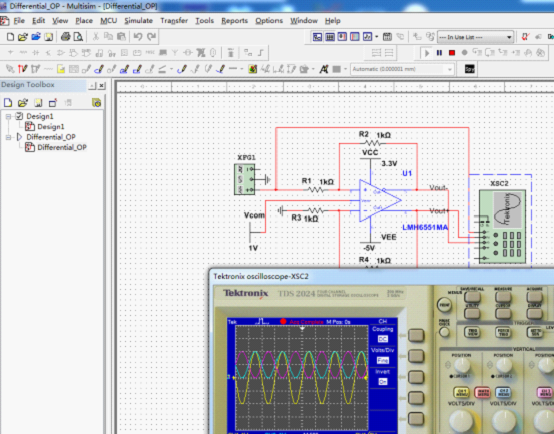This screenshot has width=554, height=434.
Task: Click the open sample folder blue icon
Action: click(x=36, y=37)
